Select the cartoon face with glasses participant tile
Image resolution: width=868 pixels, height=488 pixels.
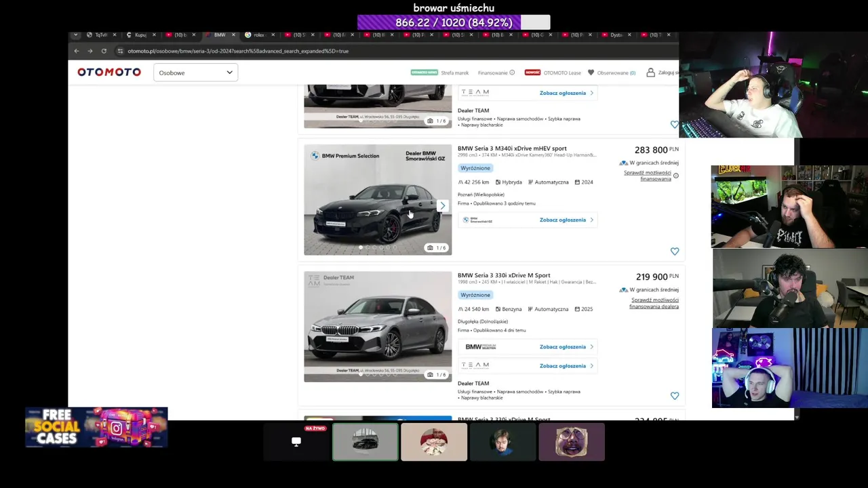tap(572, 442)
